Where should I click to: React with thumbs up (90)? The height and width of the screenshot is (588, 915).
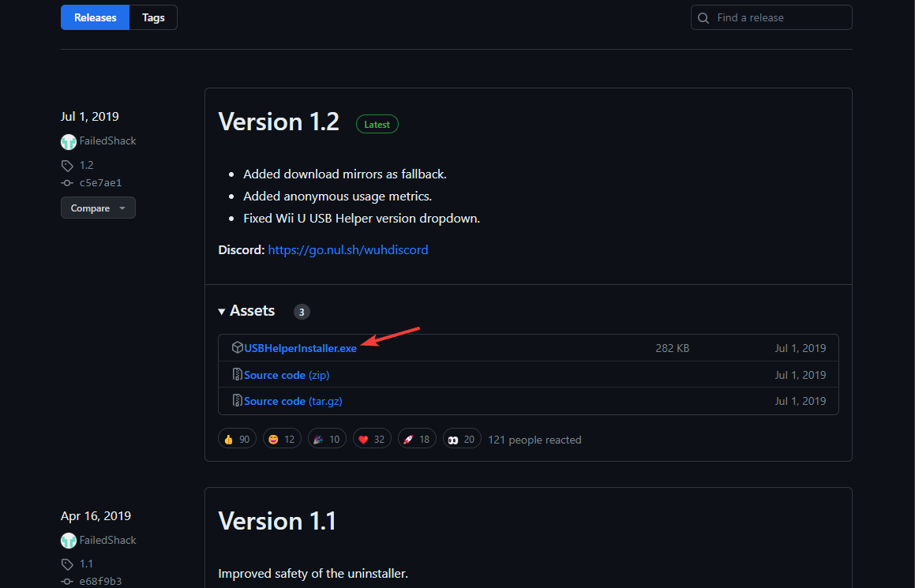point(237,440)
